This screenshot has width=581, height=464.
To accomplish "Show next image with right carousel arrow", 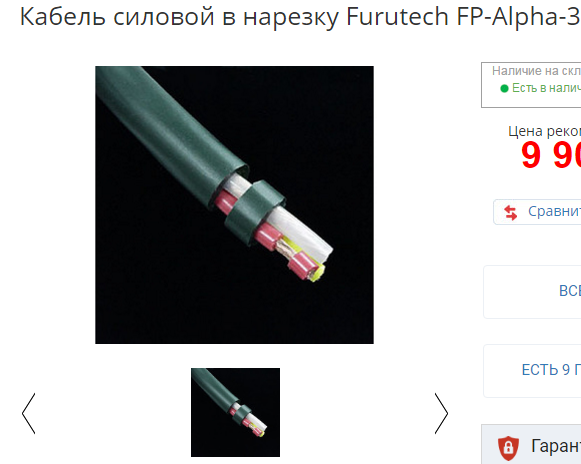I will pos(441,413).
